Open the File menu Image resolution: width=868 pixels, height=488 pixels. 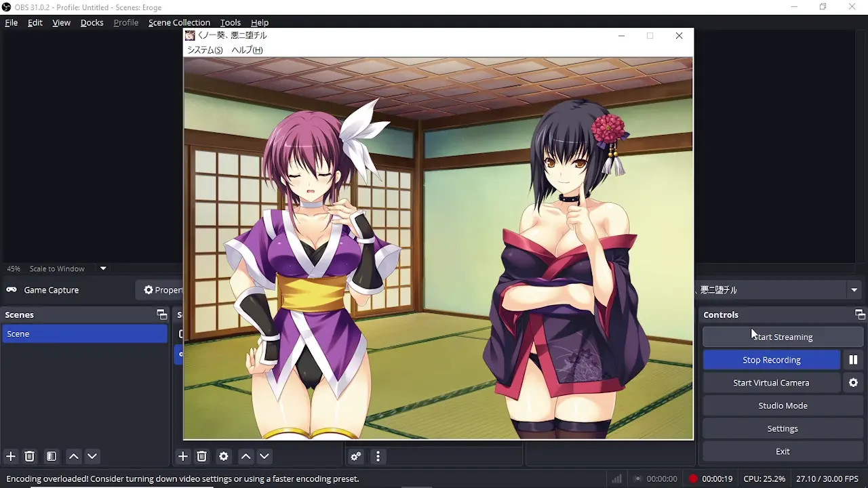point(12,22)
